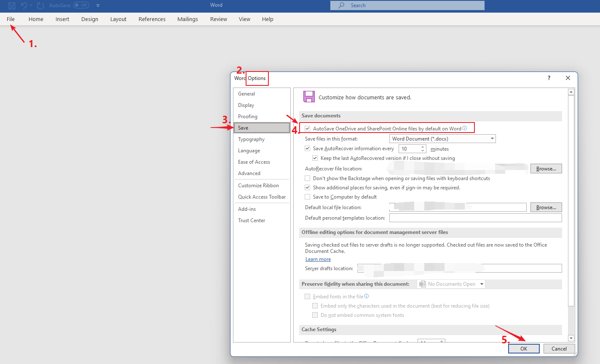Select the Layout tab
Viewport: 600px width, 364px height.
coord(118,19)
